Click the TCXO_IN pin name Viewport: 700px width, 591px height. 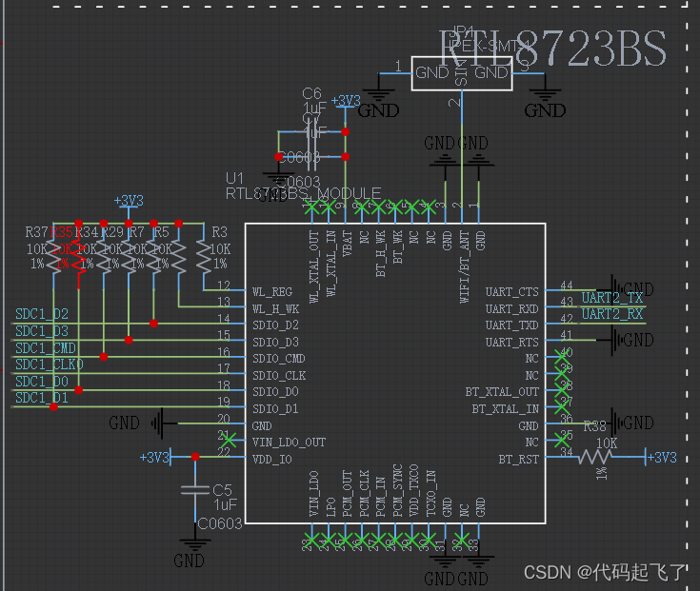tap(430, 494)
